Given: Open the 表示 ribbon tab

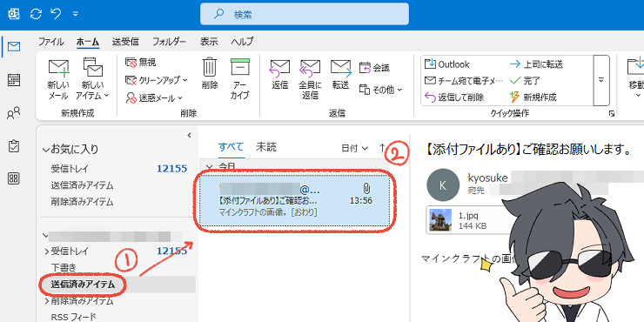Looking at the screenshot, I should coord(209,42).
